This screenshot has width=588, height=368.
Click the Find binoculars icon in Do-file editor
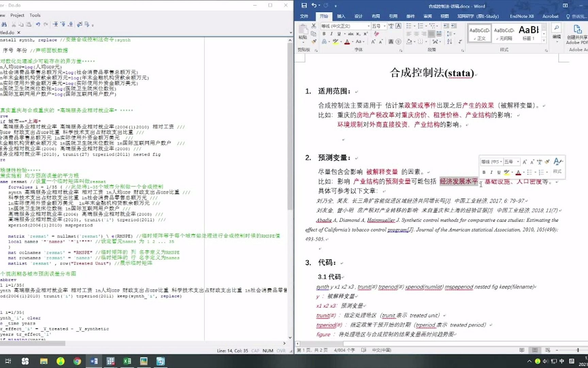[x=4, y=24]
